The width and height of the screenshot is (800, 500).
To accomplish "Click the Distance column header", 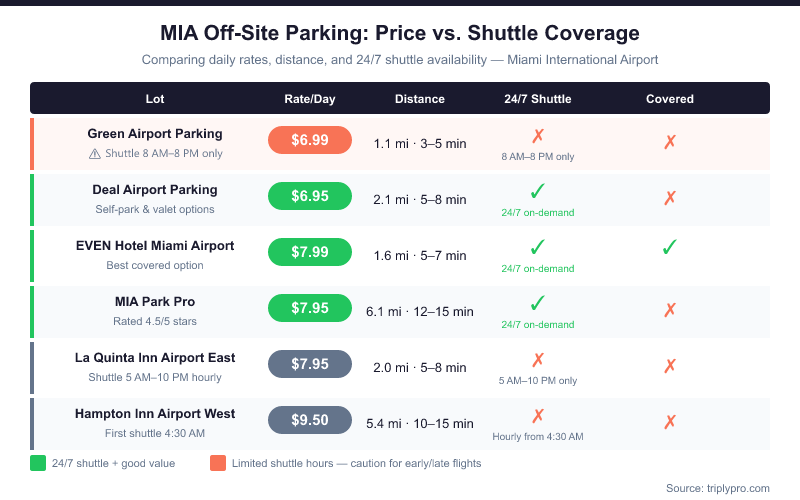I will [420, 99].
